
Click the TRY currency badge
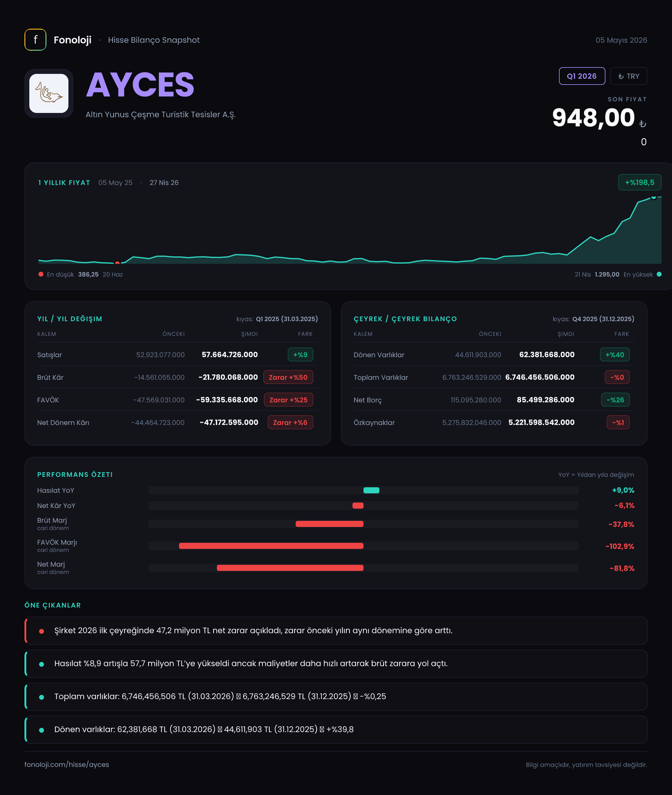(629, 76)
